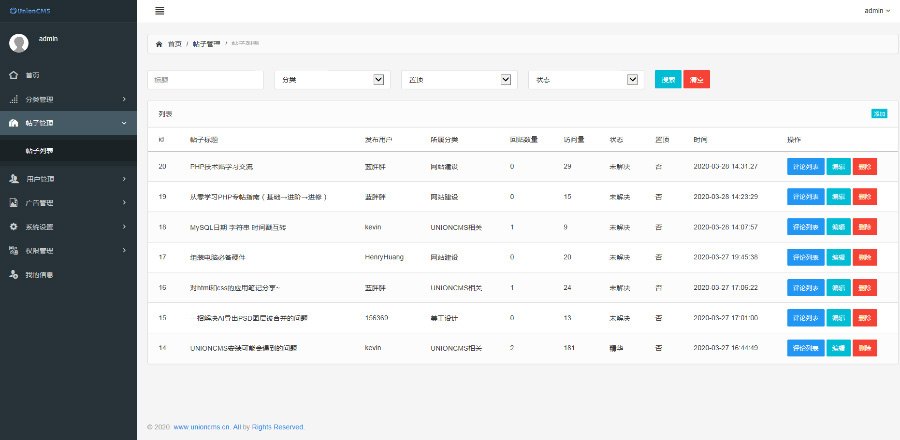Open the 分类 filter dropdown
The height and width of the screenshot is (440, 900).
click(x=332, y=80)
